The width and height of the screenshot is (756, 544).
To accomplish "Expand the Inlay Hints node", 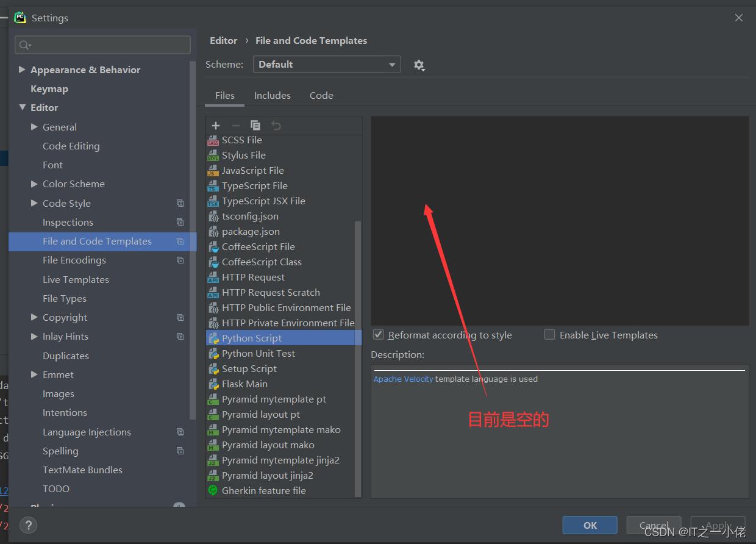I will pos(34,336).
